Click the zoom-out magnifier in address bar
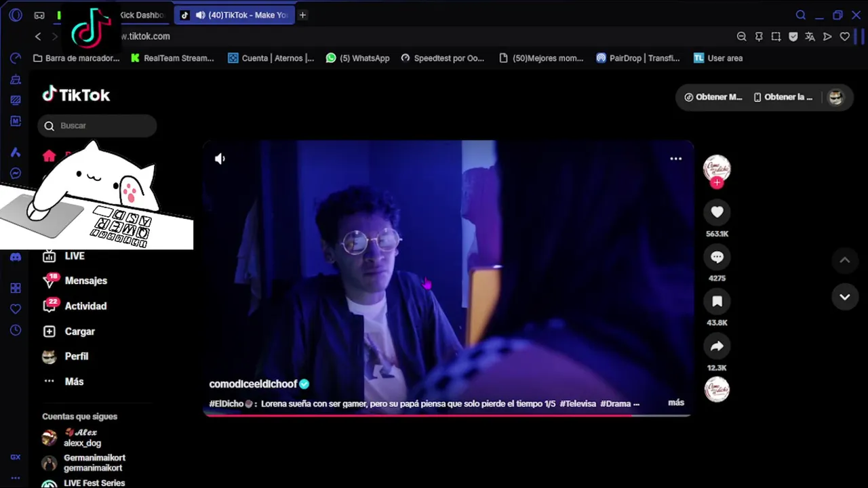This screenshot has width=868, height=488. (x=741, y=37)
